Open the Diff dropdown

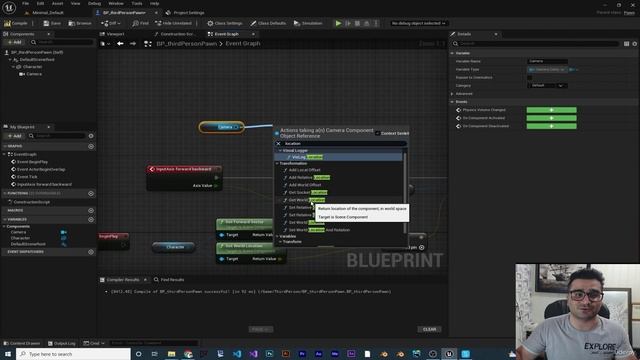pos(111,23)
